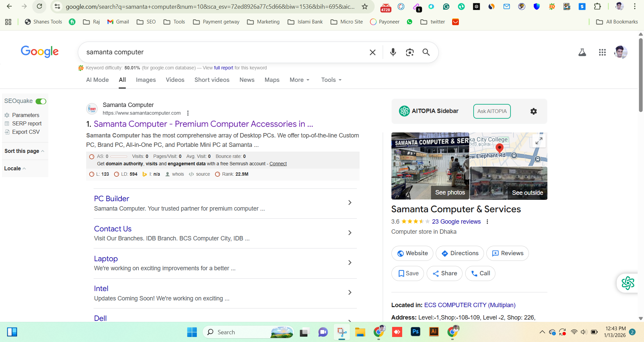Screen dimensions: 644x342
Task: Open SEOquake SERP report
Action: (27, 123)
